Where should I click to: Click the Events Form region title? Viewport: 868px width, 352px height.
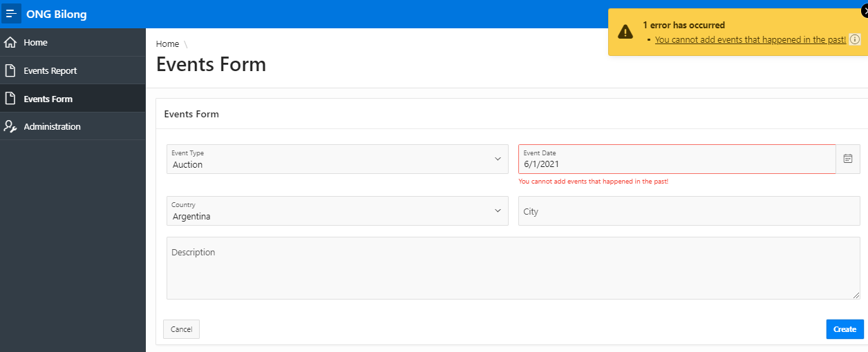coord(191,114)
